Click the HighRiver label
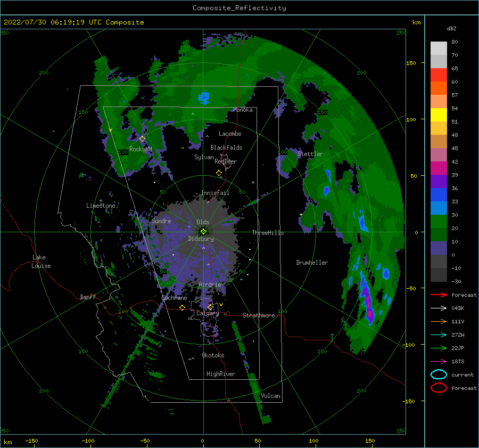 [221, 374]
